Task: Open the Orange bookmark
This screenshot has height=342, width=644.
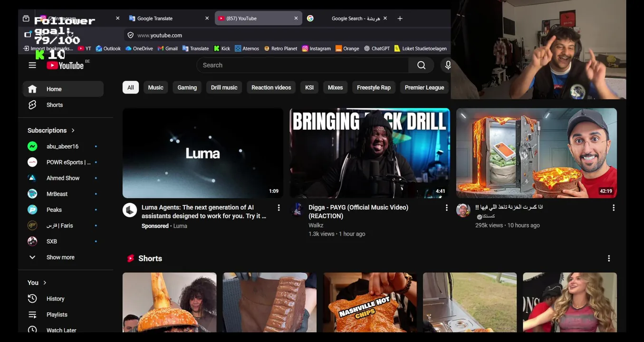Action: tap(347, 48)
